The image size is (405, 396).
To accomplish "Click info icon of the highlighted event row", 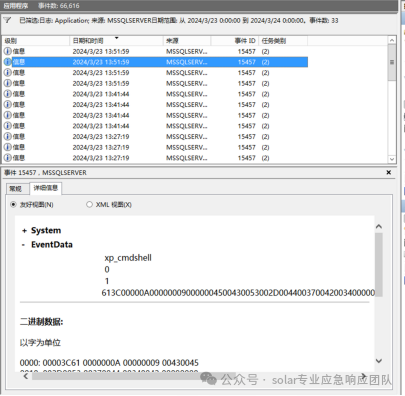I will (x=7, y=62).
